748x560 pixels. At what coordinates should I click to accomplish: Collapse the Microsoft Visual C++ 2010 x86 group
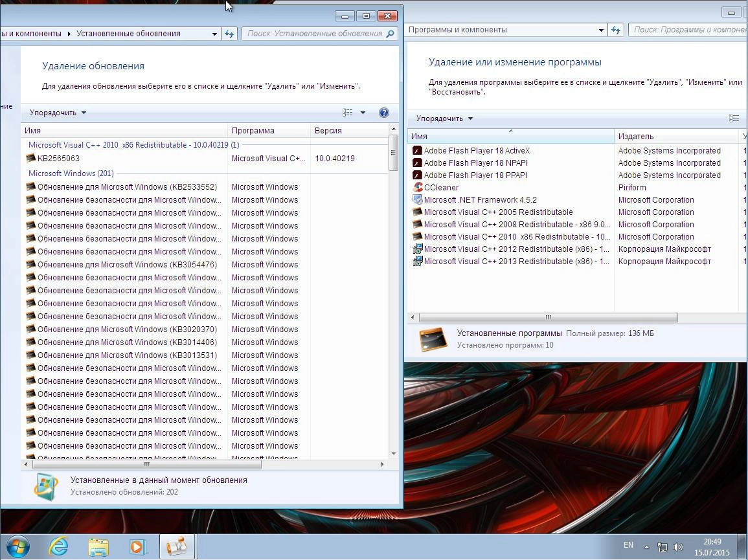(133, 145)
